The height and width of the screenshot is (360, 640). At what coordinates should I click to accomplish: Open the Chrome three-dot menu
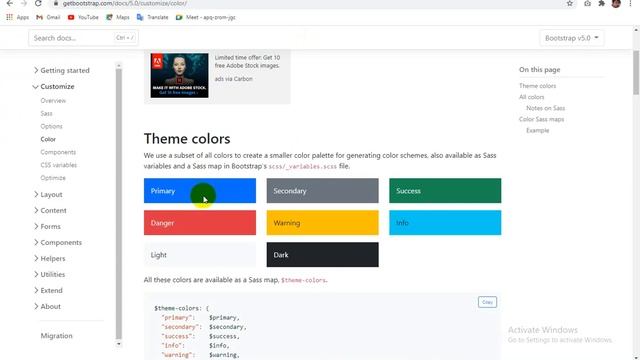click(630, 3)
